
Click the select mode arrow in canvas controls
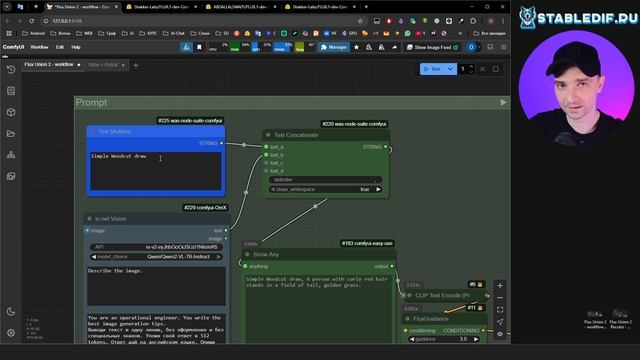500,322
